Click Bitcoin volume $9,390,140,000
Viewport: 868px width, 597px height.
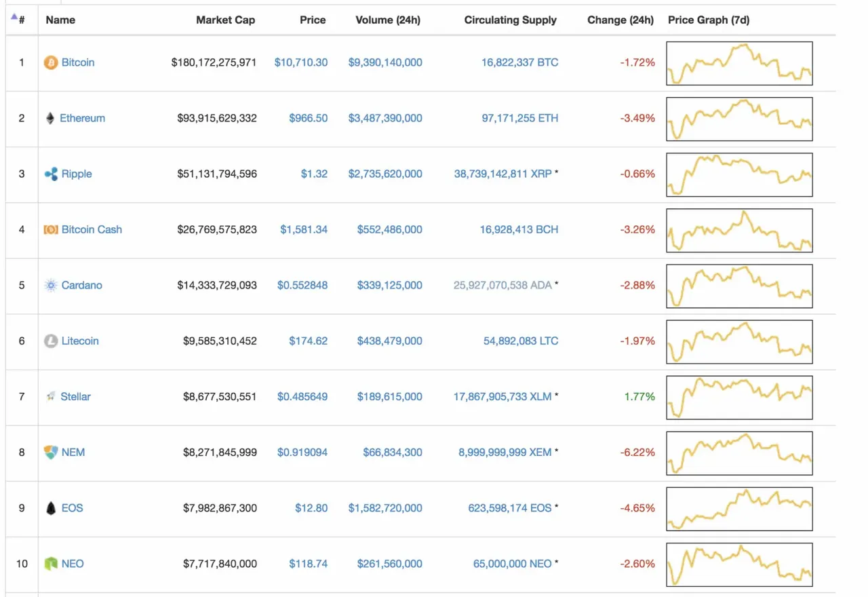[x=385, y=62]
